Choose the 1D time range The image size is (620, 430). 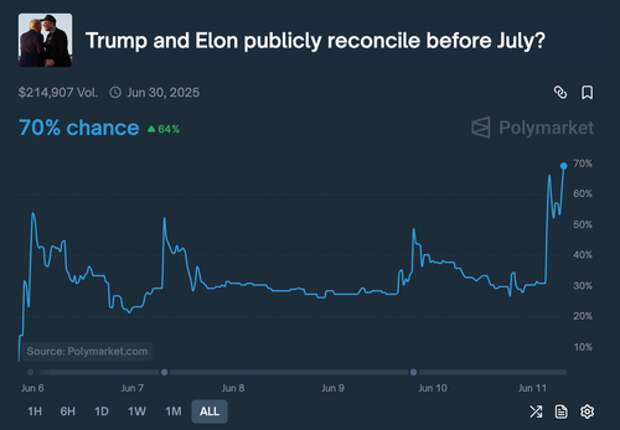click(x=102, y=411)
